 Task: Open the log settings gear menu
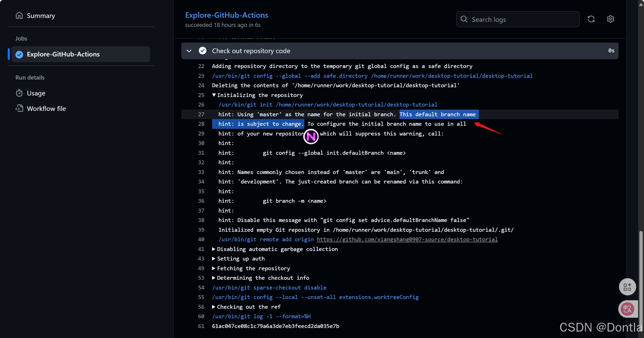(611, 19)
